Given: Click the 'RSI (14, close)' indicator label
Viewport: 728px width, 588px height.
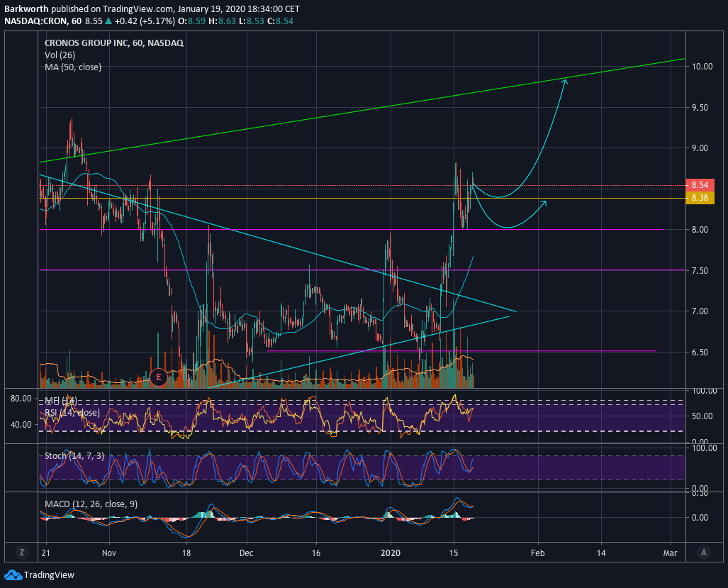Looking at the screenshot, I should click(72, 412).
